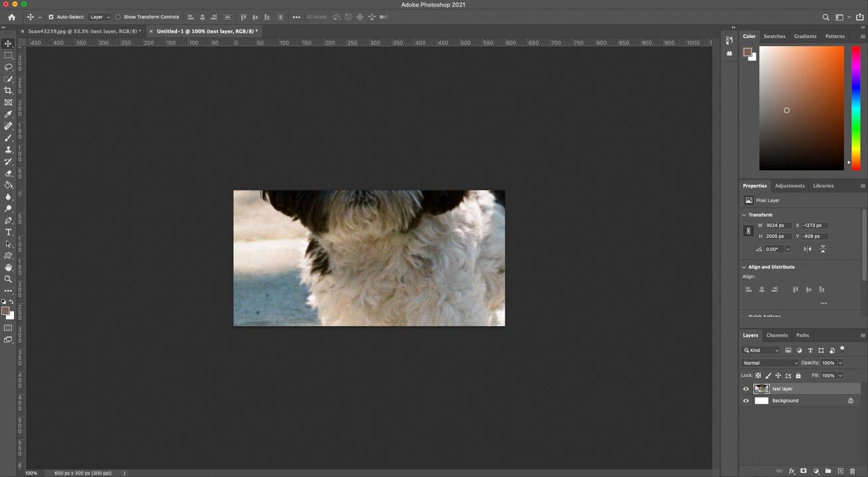
Task: Create a new layer
Action: [x=840, y=471]
